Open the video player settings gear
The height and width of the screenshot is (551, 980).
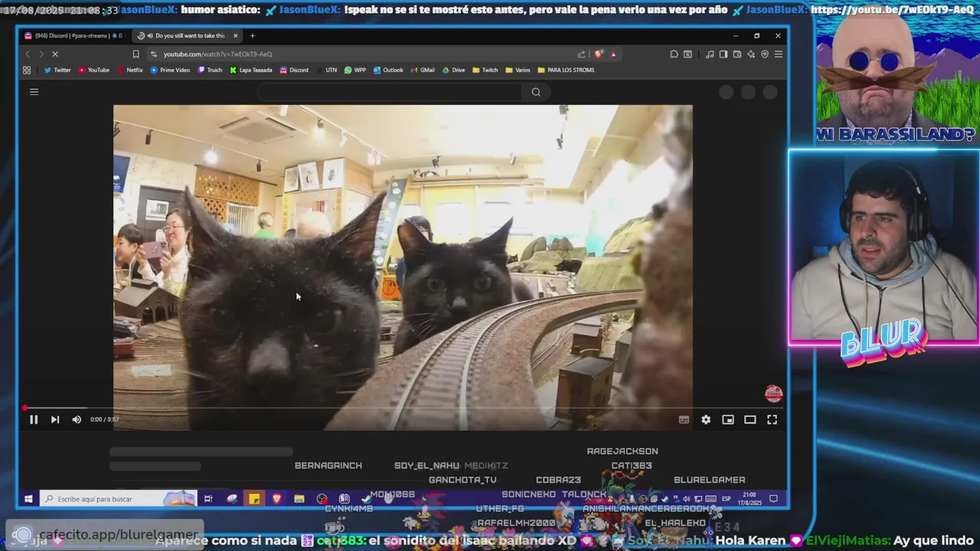click(x=706, y=419)
